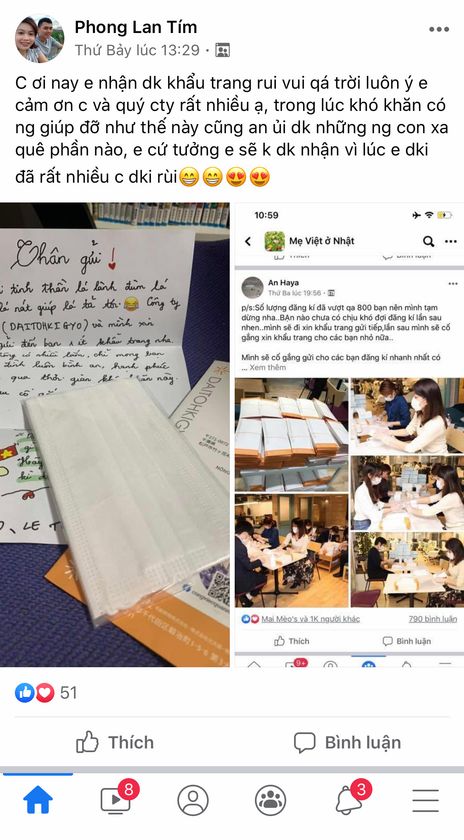The height and width of the screenshot is (840, 464).
Task: Comment using the Bình luận button
Action: [347, 742]
